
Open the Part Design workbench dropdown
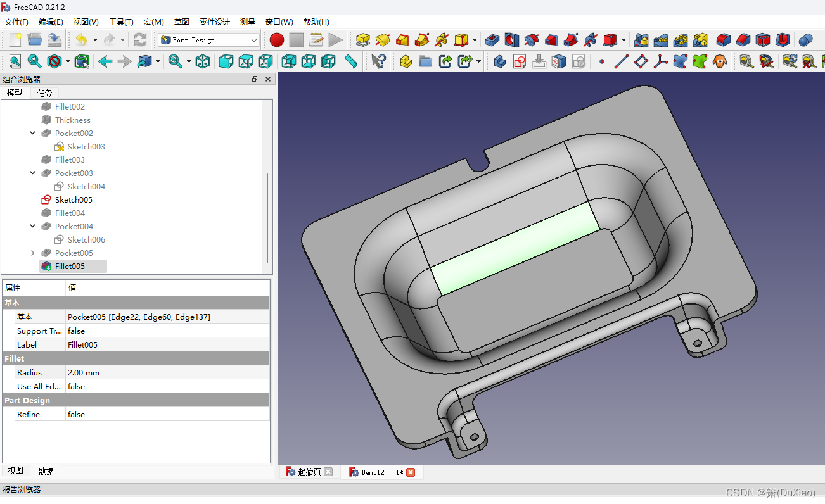[209, 40]
